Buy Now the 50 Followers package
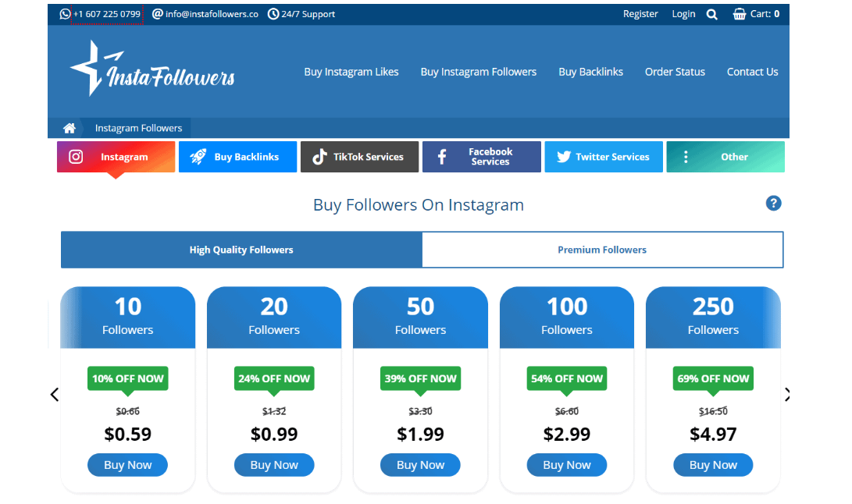 (x=421, y=465)
